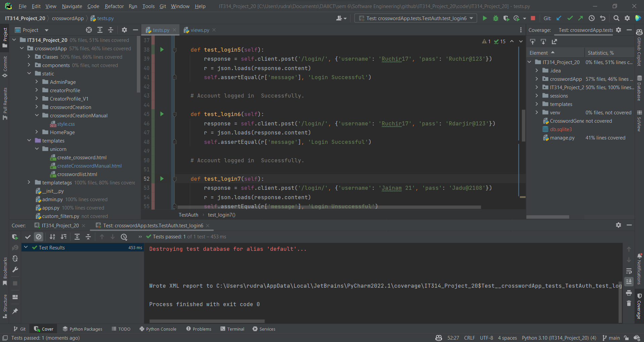Click crosswordApp breadcrumb
The height and width of the screenshot is (342, 644).
coord(68,18)
